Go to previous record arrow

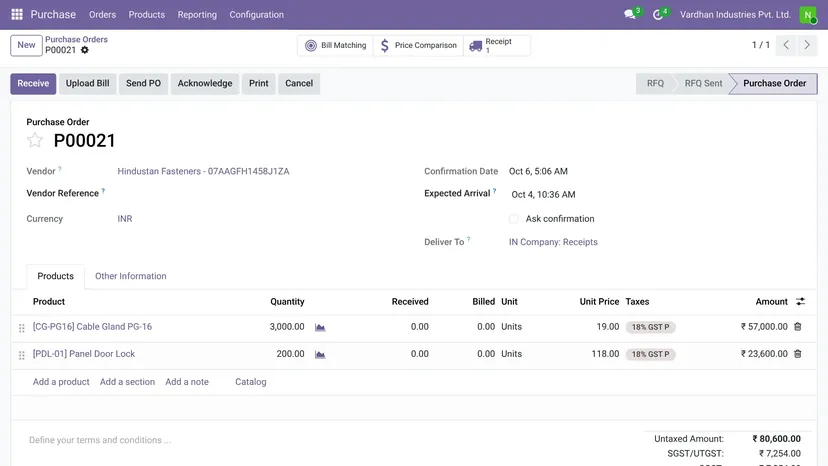pyautogui.click(x=786, y=45)
